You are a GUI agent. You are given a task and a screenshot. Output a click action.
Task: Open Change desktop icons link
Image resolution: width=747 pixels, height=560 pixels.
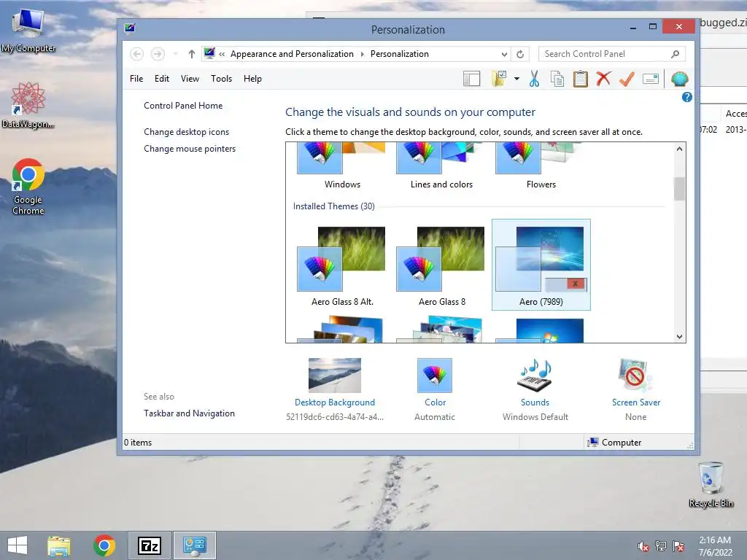pos(186,132)
